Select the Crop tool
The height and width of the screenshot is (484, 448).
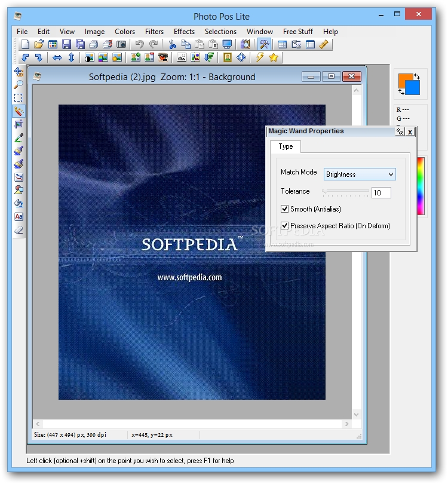coord(19,124)
